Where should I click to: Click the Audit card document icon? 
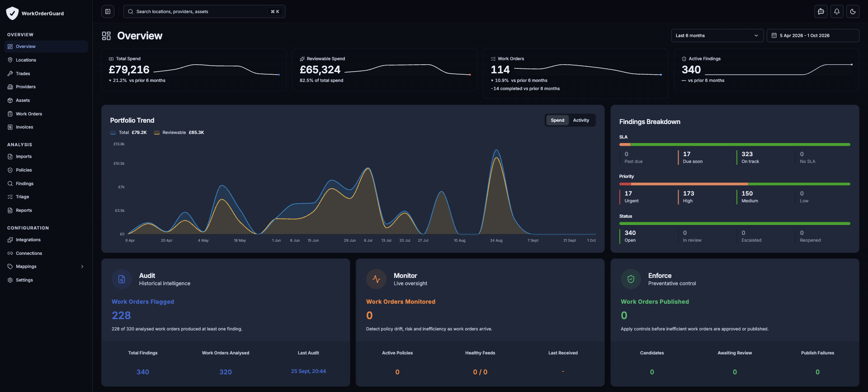122,279
